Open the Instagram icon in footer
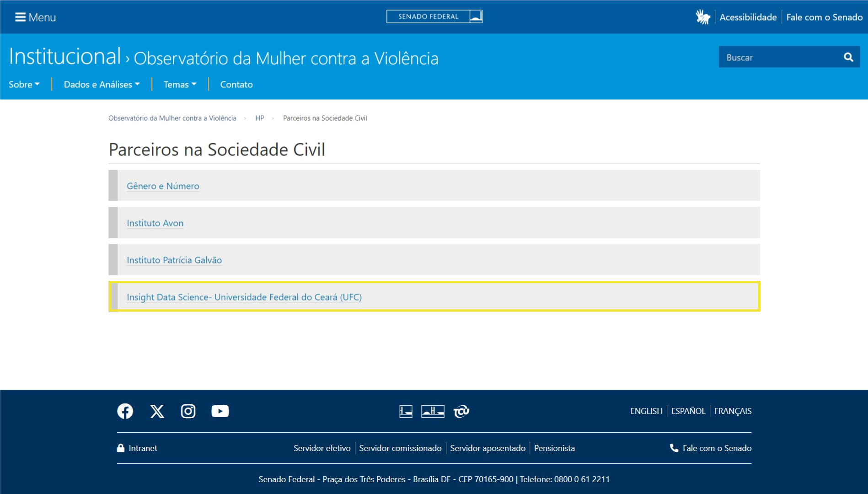Viewport: 868px width, 494px height. (x=188, y=411)
